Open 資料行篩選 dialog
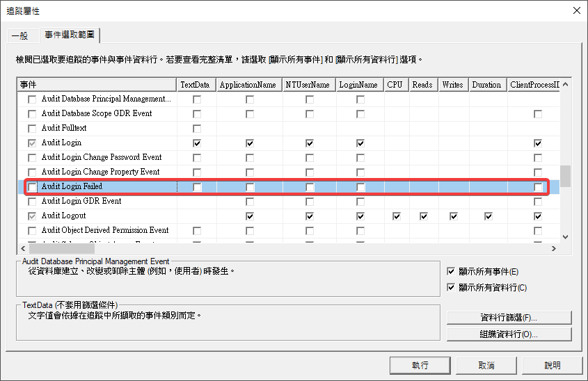Viewport: 588px width, 381px height. click(x=509, y=318)
